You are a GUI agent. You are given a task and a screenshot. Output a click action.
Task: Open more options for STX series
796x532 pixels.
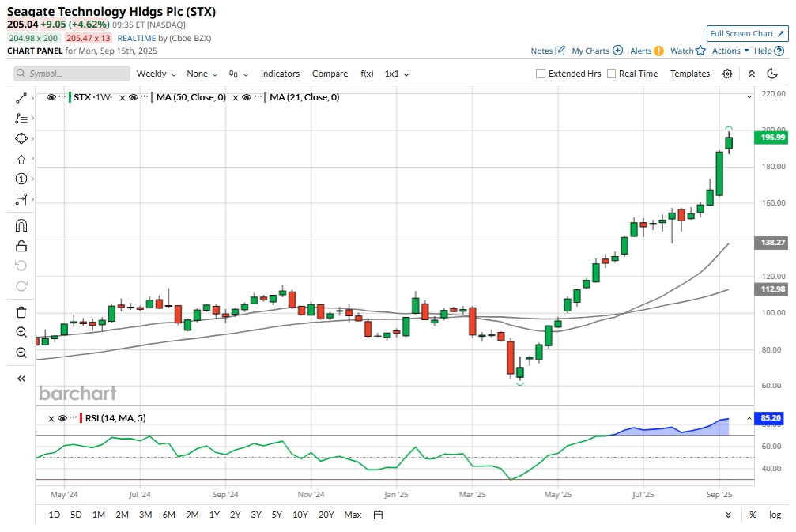pyautogui.click(x=62, y=96)
